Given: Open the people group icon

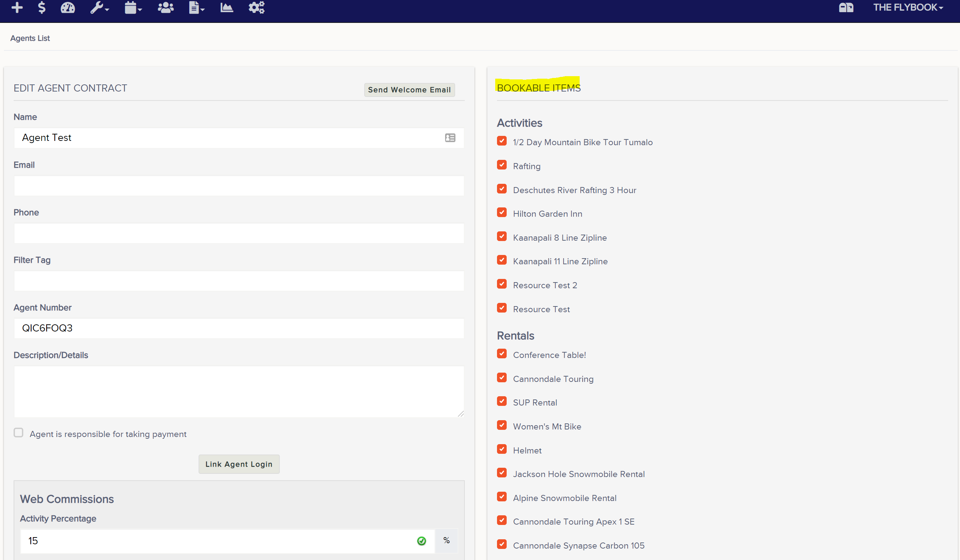Looking at the screenshot, I should (x=166, y=7).
